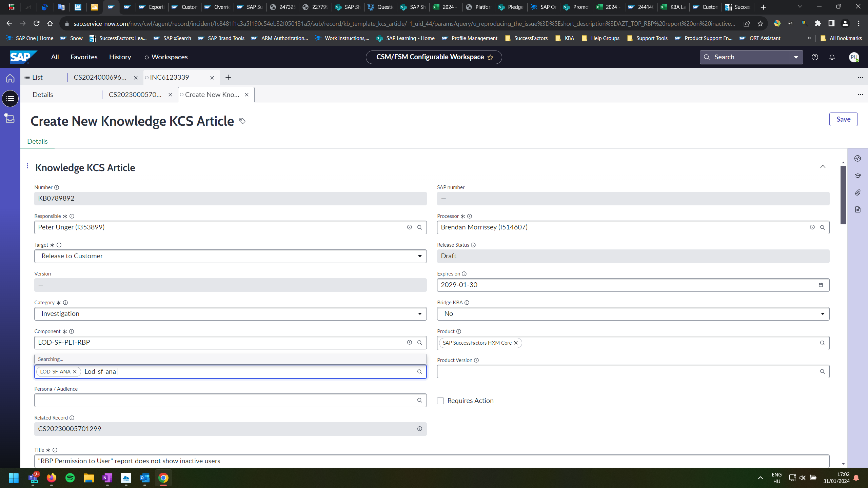The width and height of the screenshot is (868, 488).
Task: Show info for Related Record CS20230005701299
Action: (420, 429)
